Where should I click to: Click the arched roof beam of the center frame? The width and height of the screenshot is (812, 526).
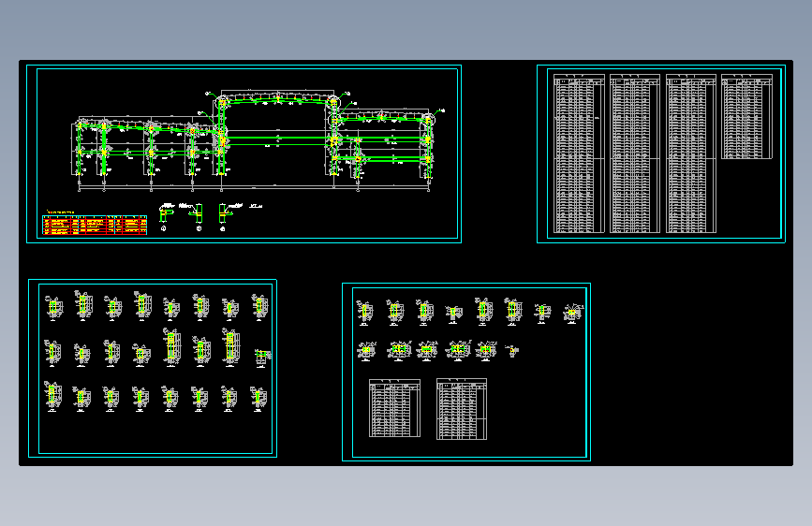(x=277, y=102)
